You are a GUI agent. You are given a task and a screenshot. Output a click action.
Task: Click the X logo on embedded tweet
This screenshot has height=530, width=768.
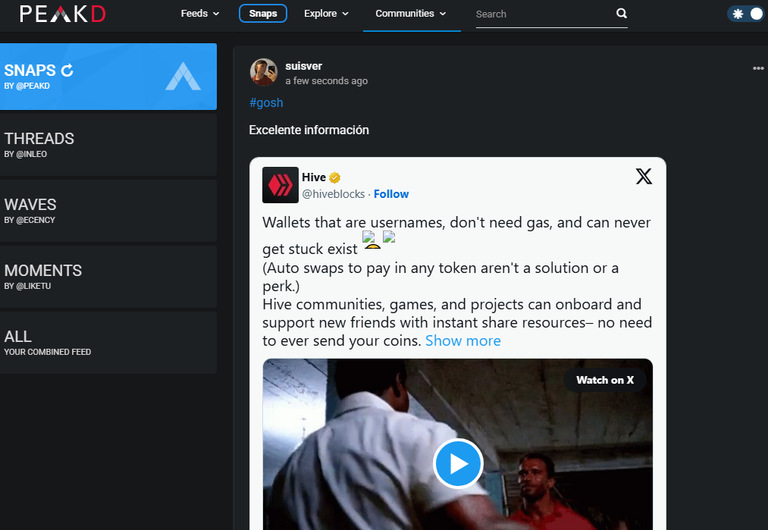pos(644,176)
